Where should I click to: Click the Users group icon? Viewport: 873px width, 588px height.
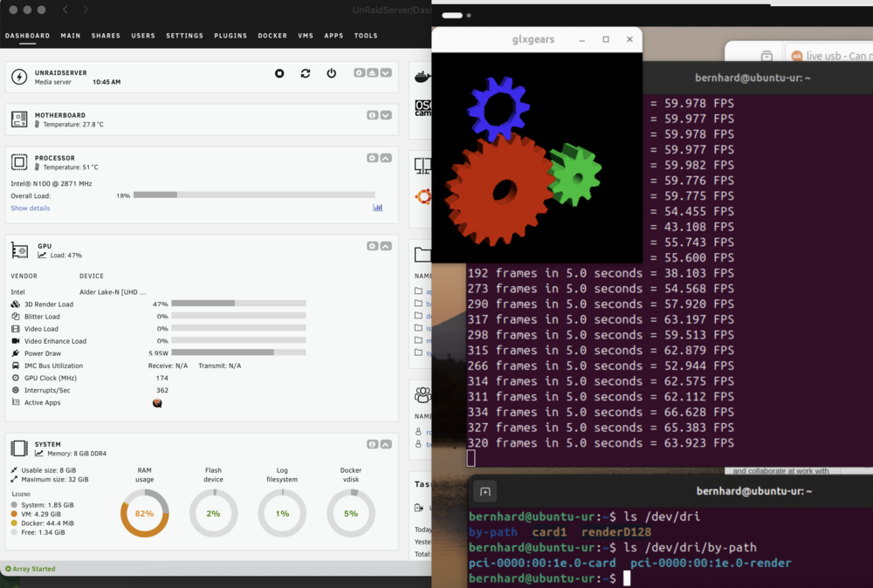pyautogui.click(x=423, y=394)
